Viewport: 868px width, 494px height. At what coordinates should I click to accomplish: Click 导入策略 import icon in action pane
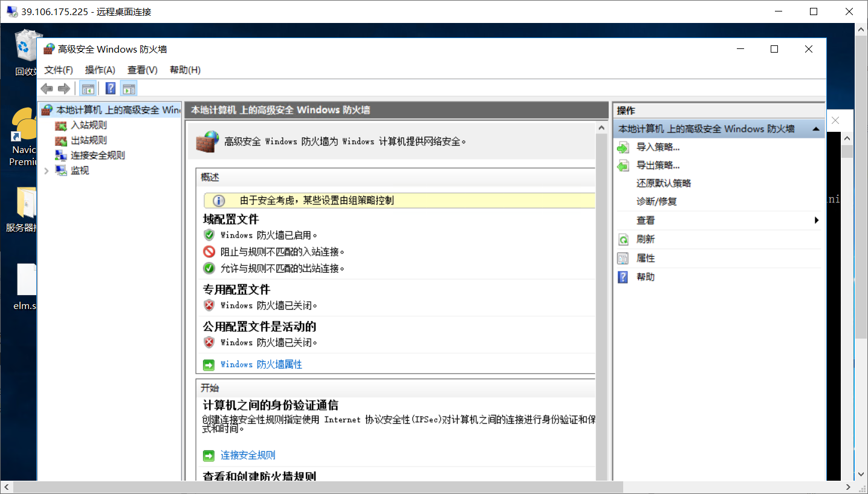point(623,146)
